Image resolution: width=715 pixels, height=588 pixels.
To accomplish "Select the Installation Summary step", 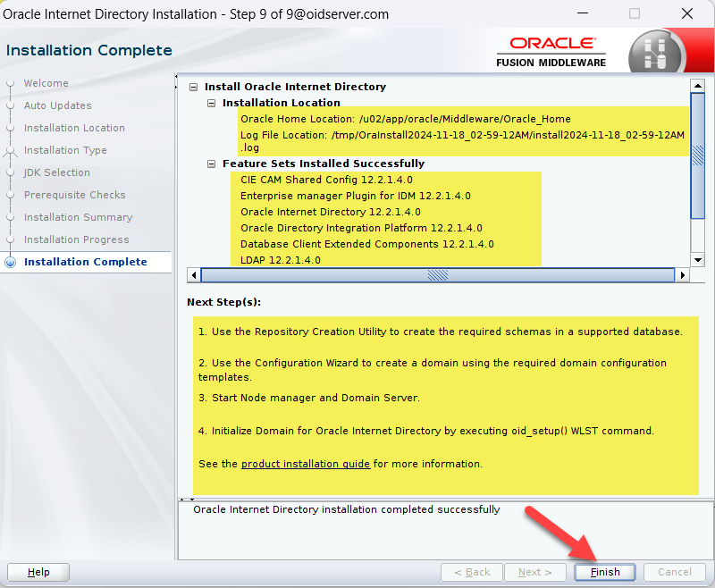I will point(78,217).
